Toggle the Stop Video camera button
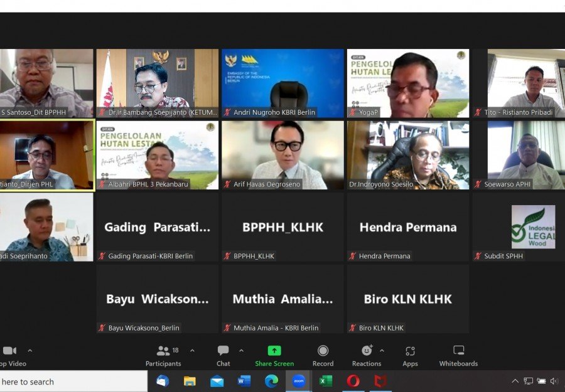 pos(10,356)
